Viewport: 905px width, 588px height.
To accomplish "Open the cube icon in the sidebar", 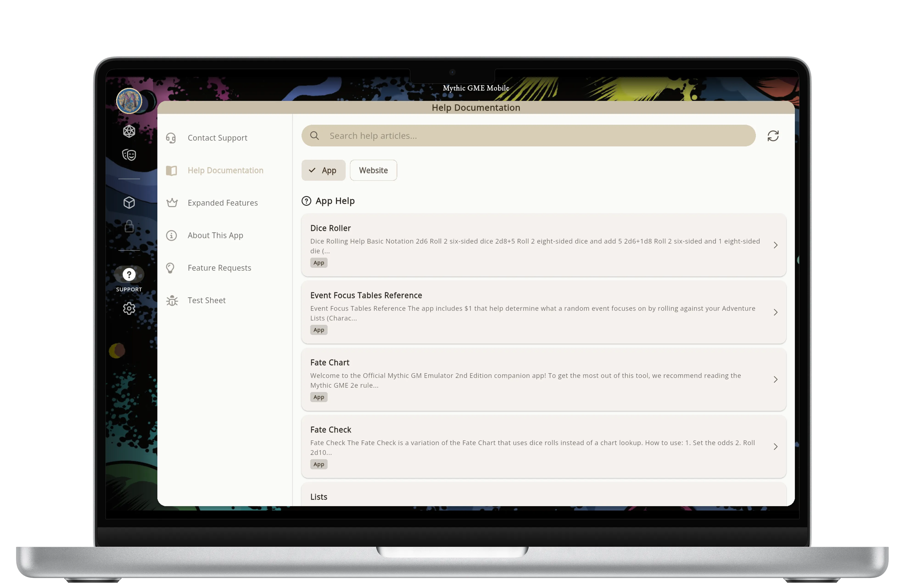I will point(129,203).
